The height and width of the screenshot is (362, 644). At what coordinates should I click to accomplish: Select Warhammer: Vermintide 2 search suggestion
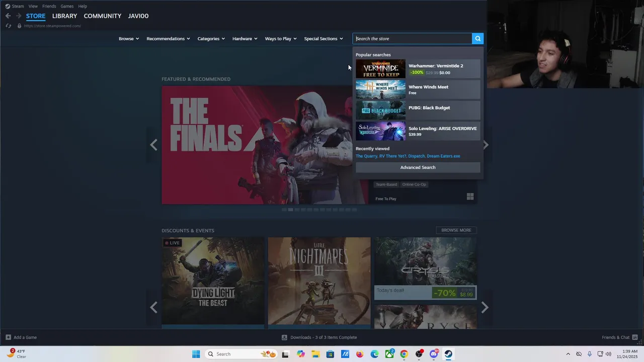(418, 69)
